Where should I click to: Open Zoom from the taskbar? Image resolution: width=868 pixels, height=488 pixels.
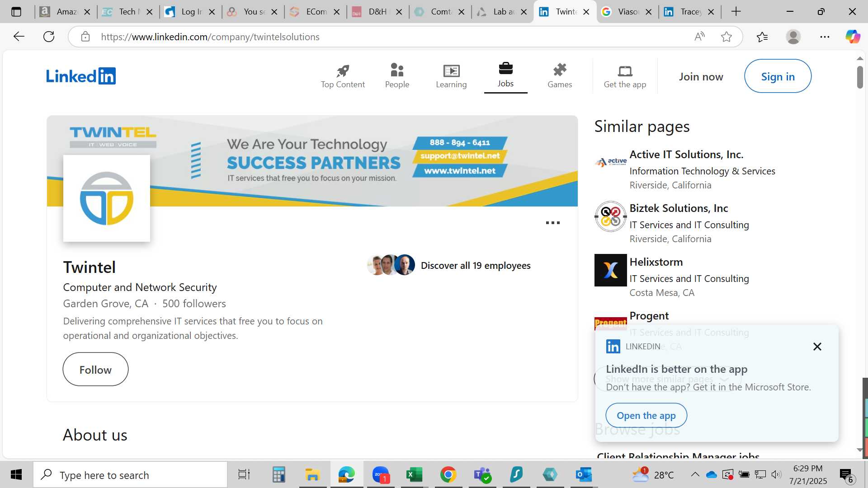point(381,475)
